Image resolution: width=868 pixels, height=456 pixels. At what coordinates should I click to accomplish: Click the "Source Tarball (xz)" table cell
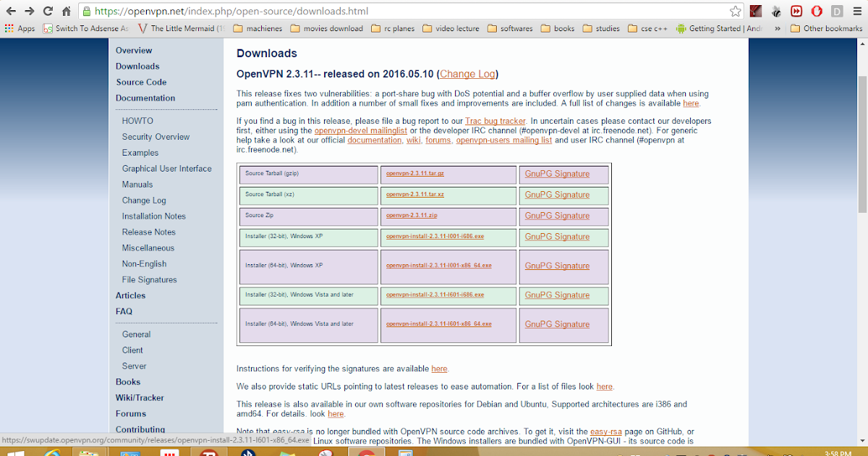307,195
